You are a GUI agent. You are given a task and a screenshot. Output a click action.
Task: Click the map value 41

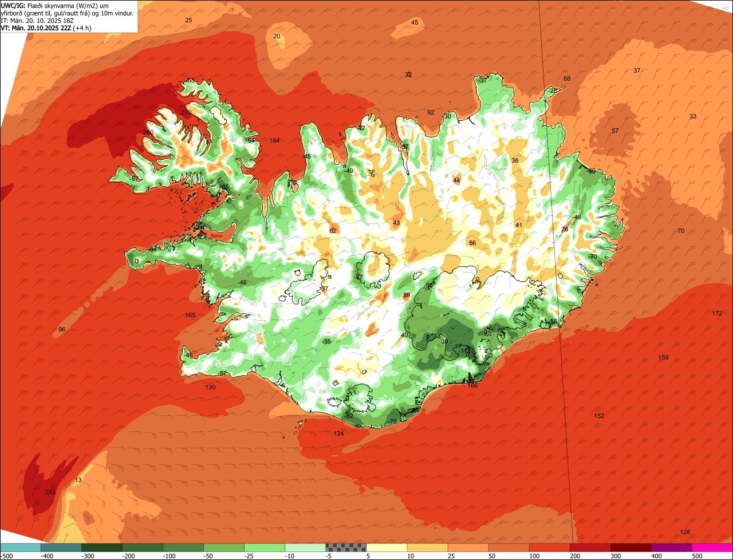click(x=519, y=225)
